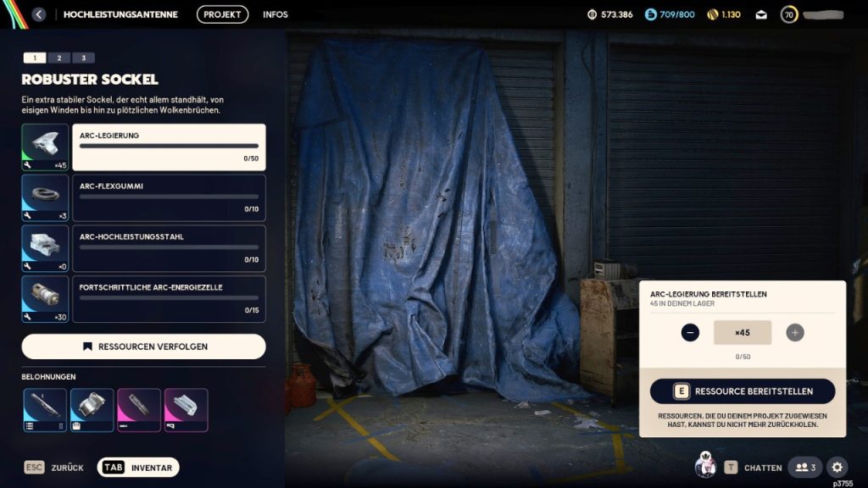Screen dimensions: 868x488
Task: Open settings with the gear icon
Action: tap(837, 467)
